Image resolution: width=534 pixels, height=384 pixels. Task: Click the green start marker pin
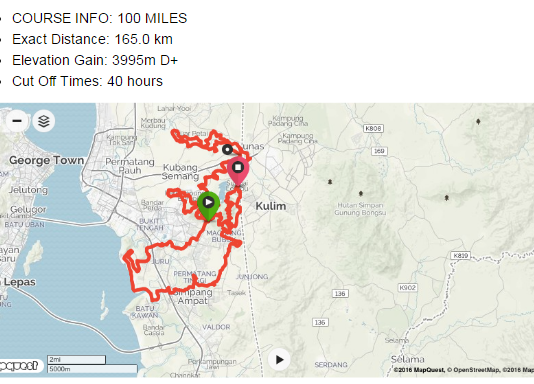[x=208, y=206]
